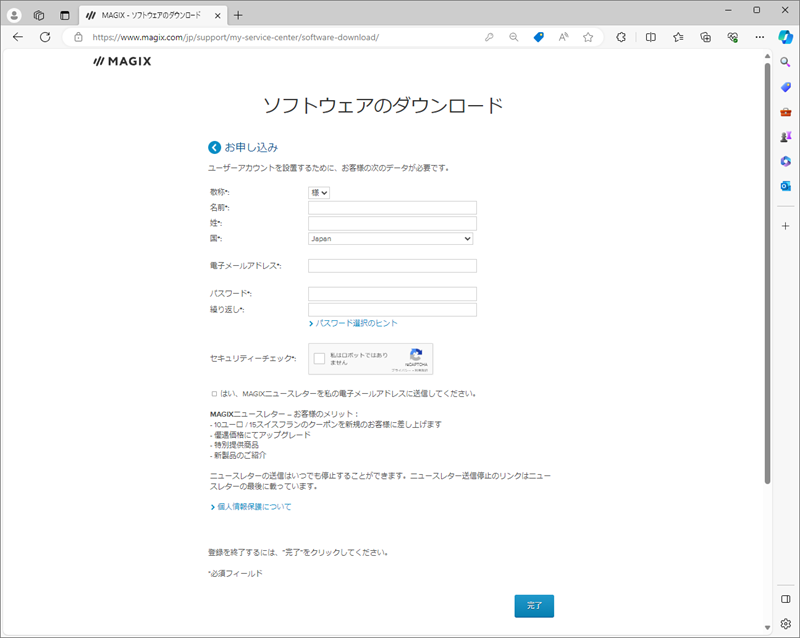Click the address bar URL
This screenshot has height=638, width=800.
tap(236, 37)
